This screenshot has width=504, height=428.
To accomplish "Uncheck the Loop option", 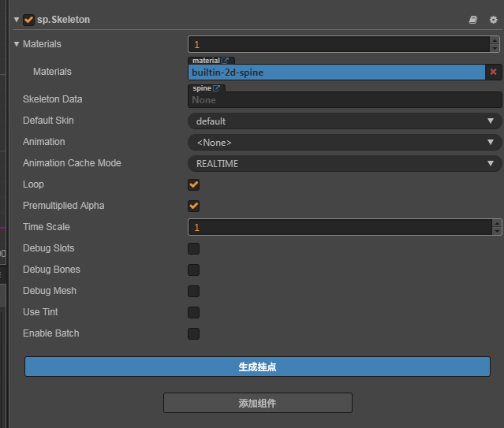I will 193,184.
